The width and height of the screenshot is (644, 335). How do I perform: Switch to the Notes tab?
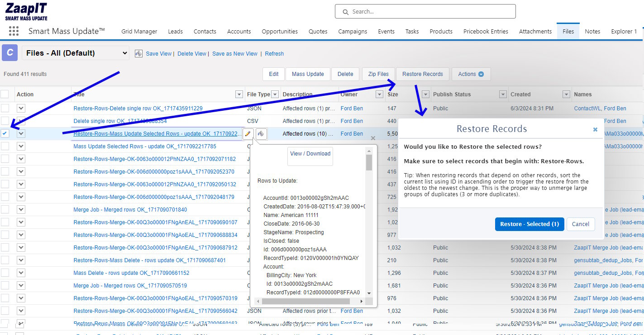coord(592,31)
